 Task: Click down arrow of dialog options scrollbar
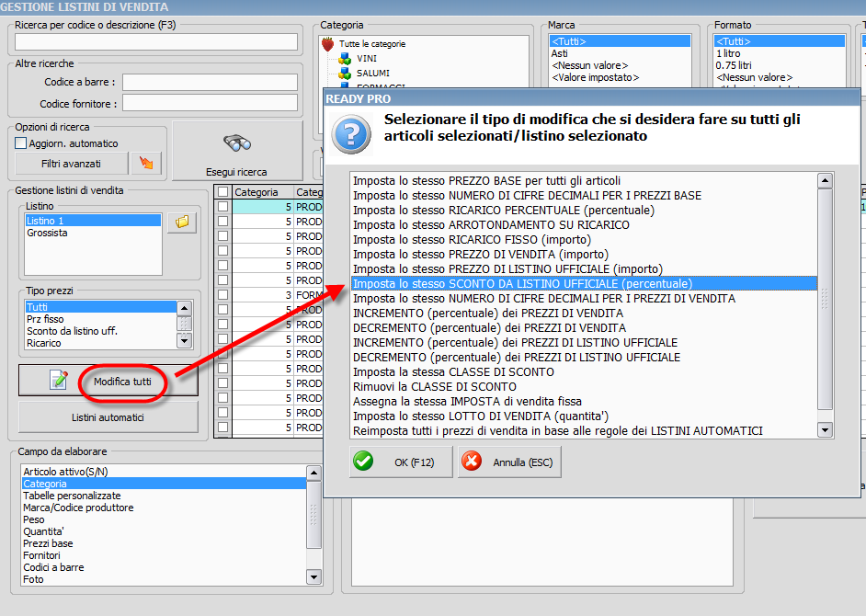(825, 429)
